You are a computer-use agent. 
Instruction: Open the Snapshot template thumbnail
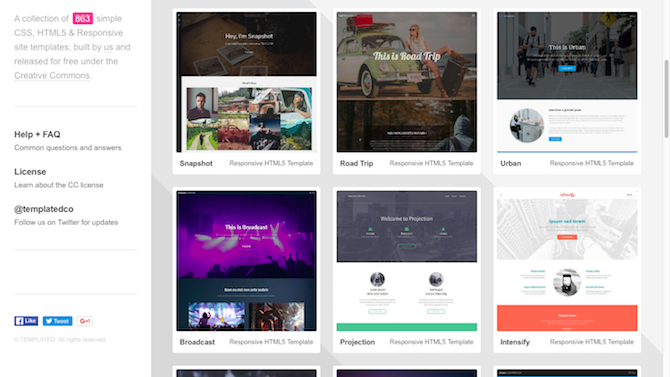coord(247,82)
